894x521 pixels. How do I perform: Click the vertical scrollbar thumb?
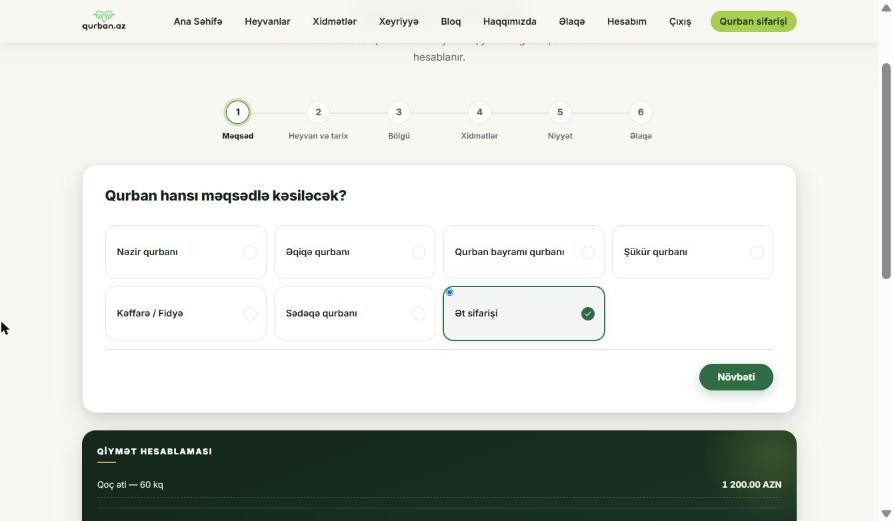886,171
